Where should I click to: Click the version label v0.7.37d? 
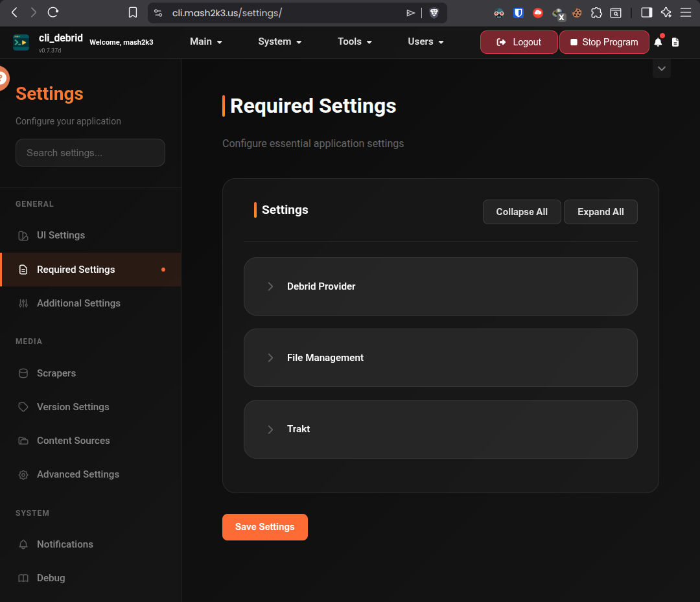50,51
